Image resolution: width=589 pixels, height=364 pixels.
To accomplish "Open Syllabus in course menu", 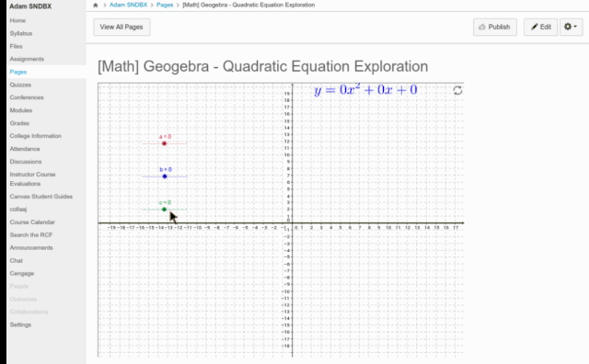I will click(21, 33).
